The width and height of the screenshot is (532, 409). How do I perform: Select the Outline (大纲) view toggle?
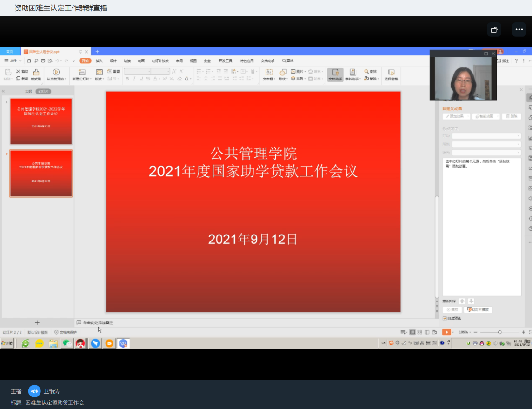[28, 92]
